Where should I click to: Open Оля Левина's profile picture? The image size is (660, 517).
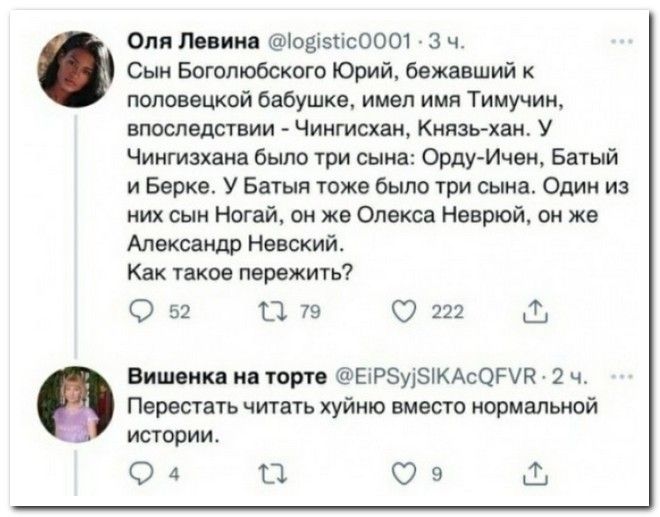click(76, 69)
